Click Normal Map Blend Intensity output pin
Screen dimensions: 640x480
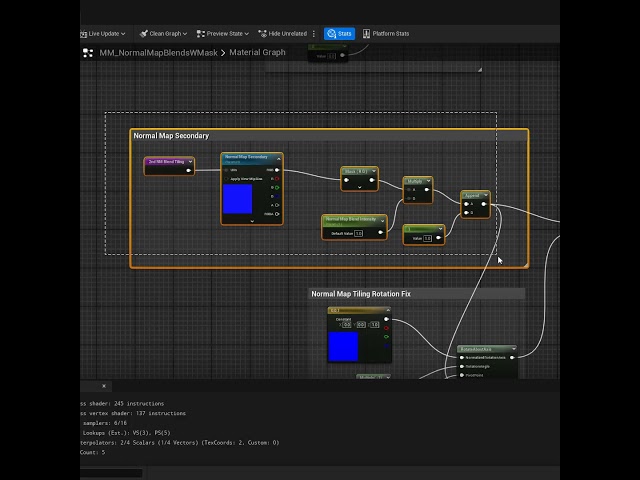[x=380, y=233]
